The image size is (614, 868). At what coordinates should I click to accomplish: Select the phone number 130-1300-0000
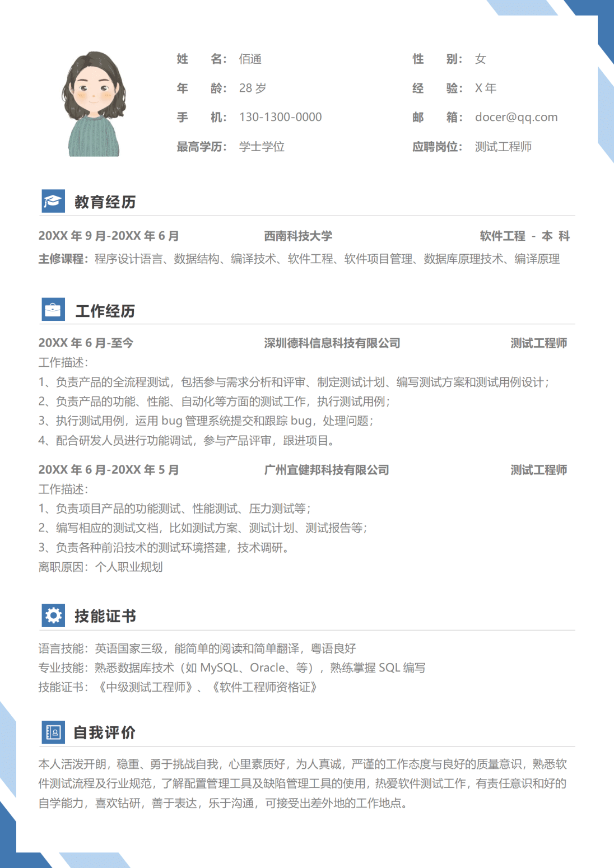click(281, 117)
